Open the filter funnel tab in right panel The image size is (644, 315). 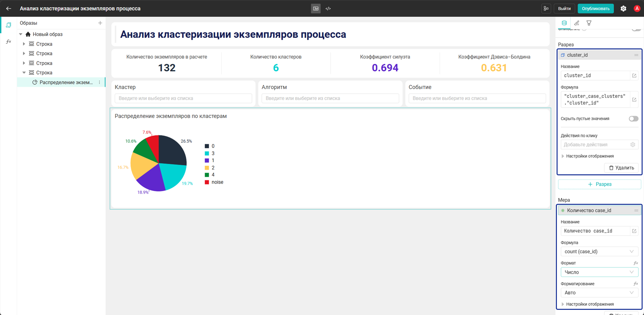tap(589, 23)
